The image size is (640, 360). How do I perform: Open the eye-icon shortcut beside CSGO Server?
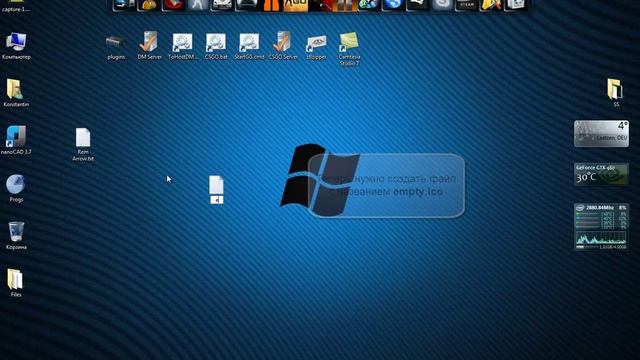point(316,47)
